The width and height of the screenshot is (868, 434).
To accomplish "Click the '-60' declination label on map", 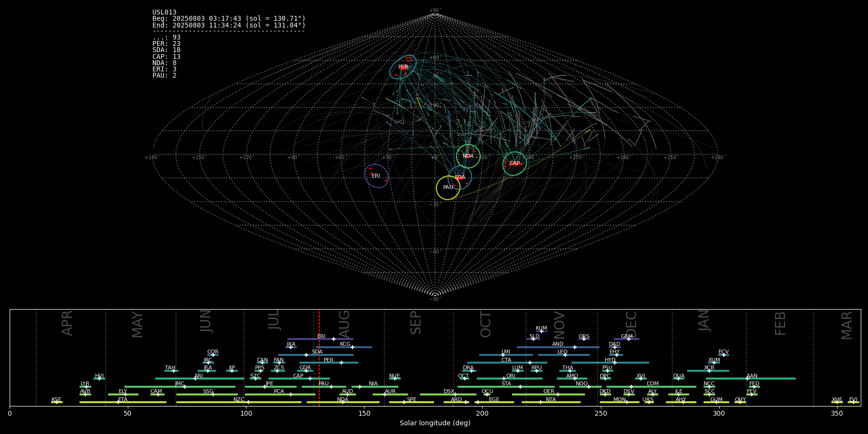I will [x=435, y=252].
